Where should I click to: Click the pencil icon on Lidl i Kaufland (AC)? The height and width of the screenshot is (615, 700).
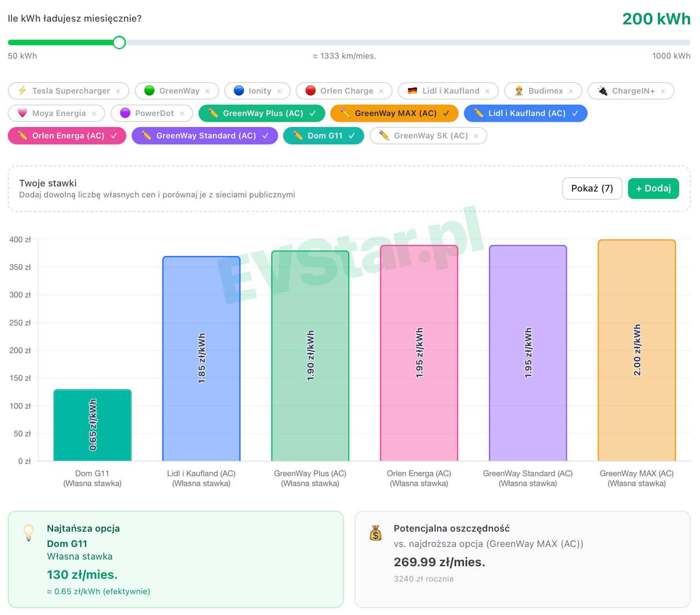point(479,113)
